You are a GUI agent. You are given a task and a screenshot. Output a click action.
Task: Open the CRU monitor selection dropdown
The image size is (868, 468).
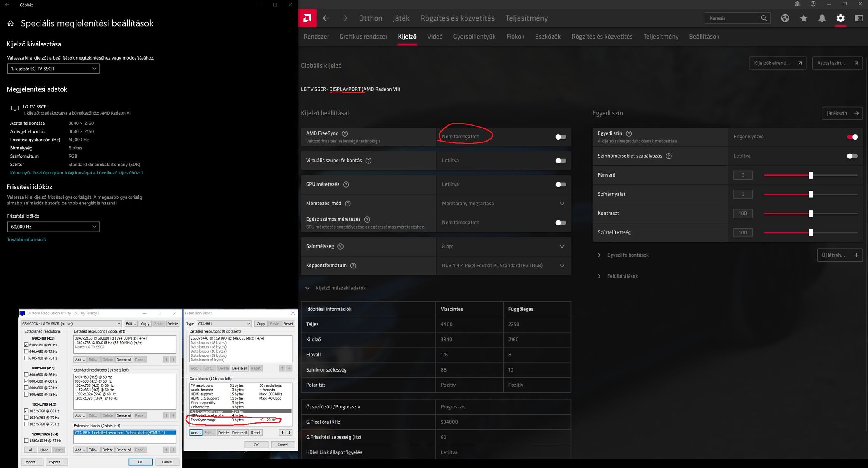tap(71, 323)
